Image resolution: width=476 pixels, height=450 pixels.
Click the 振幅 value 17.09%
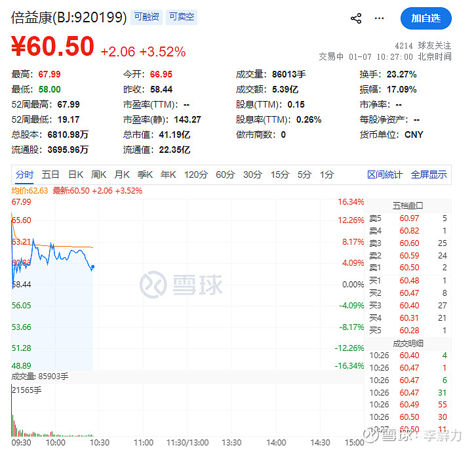click(x=402, y=90)
